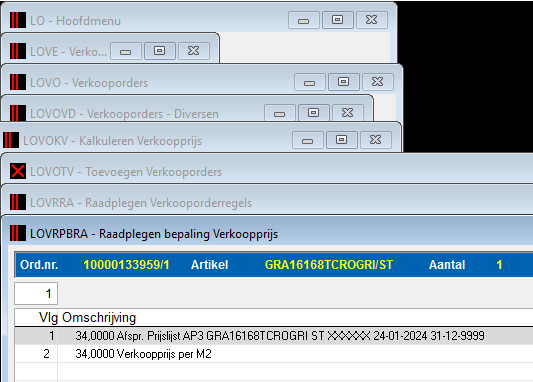Viewport: 533px width, 382px height.
Task: Select row 1 Afspr. Prijslijst AP3
Action: tap(274, 336)
